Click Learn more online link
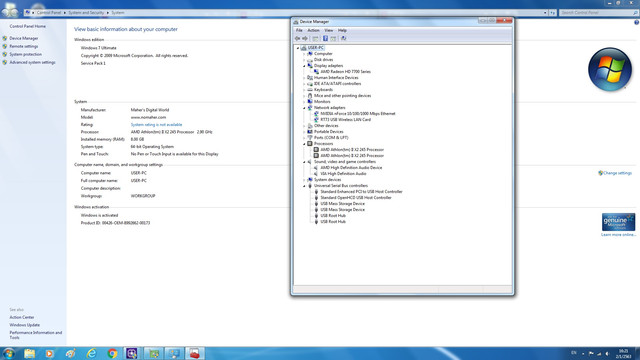The height and width of the screenshot is (360, 640). [618, 235]
